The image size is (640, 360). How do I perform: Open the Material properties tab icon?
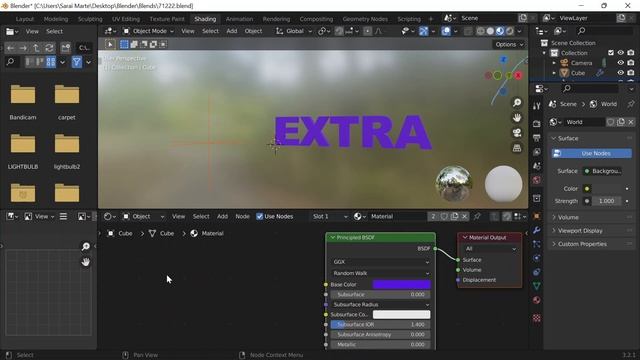(x=537, y=300)
